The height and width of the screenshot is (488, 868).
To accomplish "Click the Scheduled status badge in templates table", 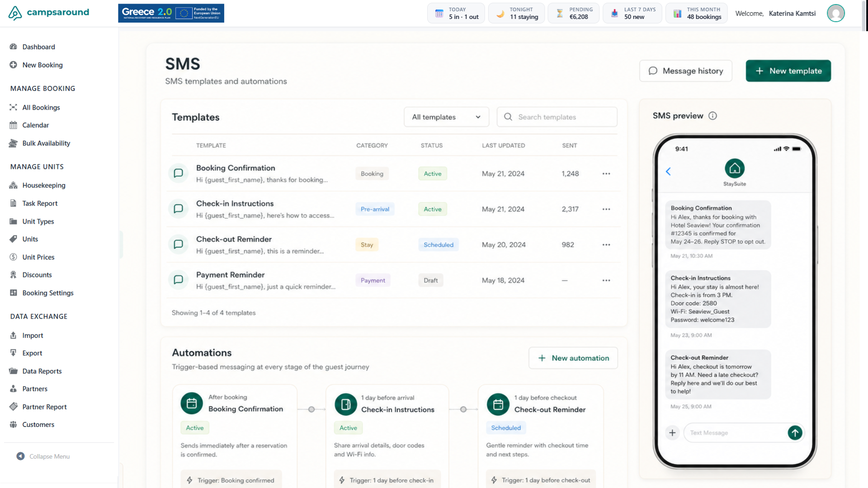I will (438, 245).
